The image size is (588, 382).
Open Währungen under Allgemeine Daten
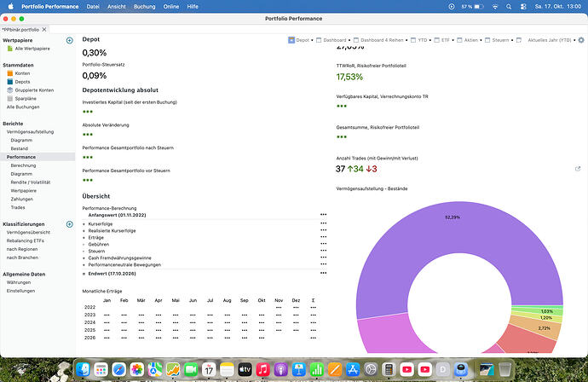19,282
